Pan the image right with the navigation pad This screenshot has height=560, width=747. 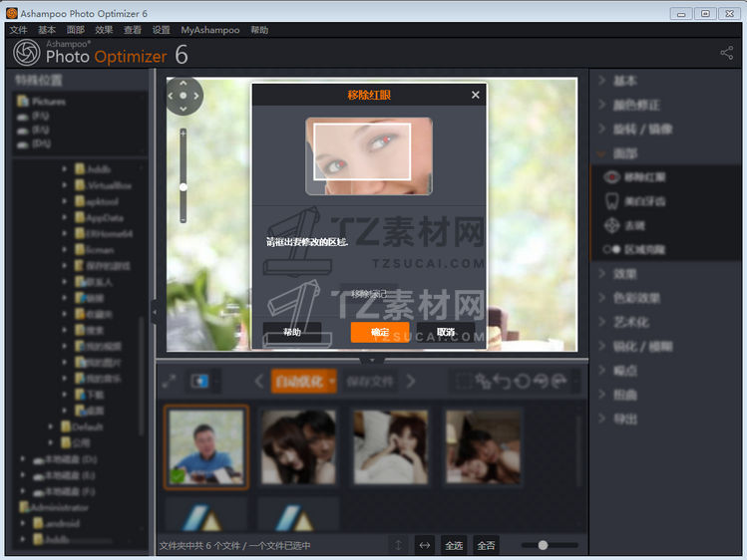click(196, 96)
